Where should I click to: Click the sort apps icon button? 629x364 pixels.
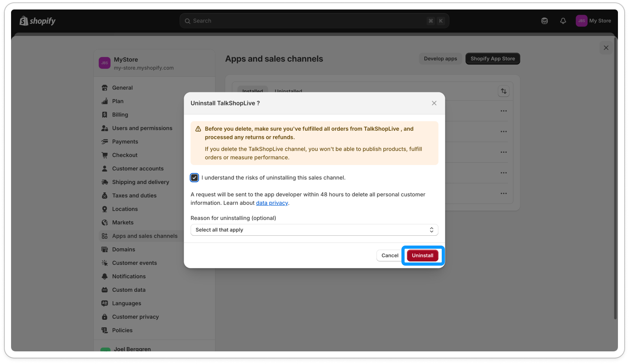point(504,91)
